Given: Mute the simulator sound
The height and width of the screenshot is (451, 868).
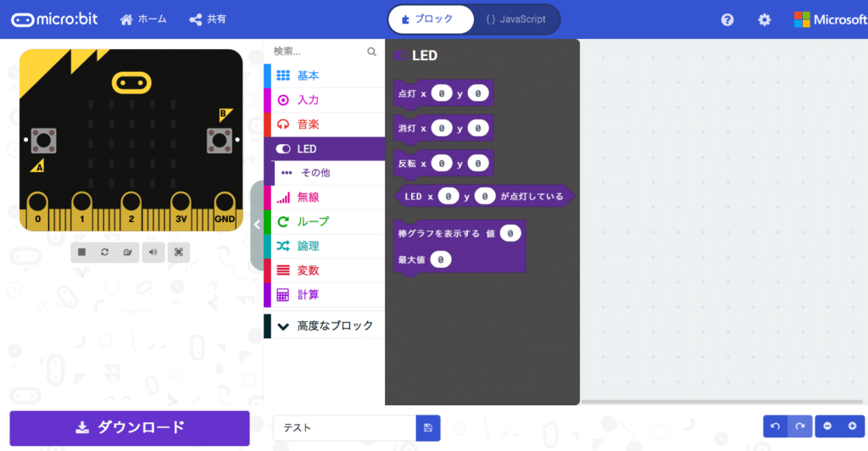Looking at the screenshot, I should (153, 253).
